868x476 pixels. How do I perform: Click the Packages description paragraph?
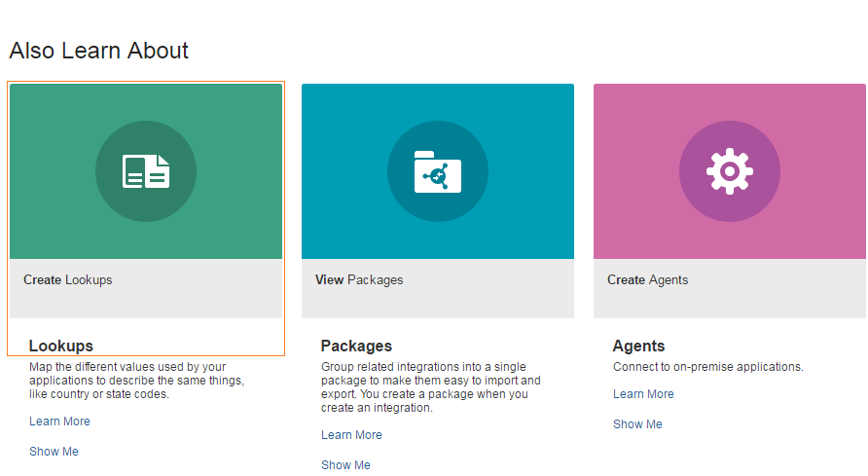tap(431, 387)
